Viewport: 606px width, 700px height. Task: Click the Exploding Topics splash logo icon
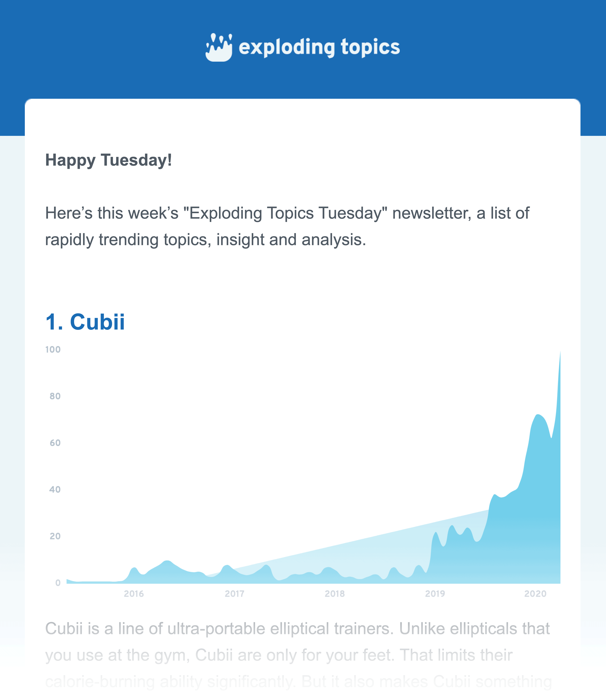(x=219, y=47)
